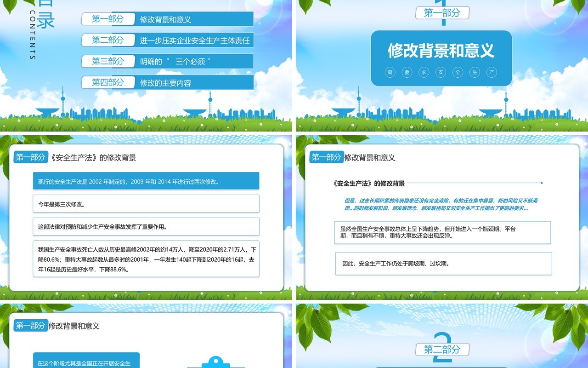The image size is (588, 368).
Task: Select the bold subheading 《安全生产法》的修改背景 with line
Action: click(369, 183)
